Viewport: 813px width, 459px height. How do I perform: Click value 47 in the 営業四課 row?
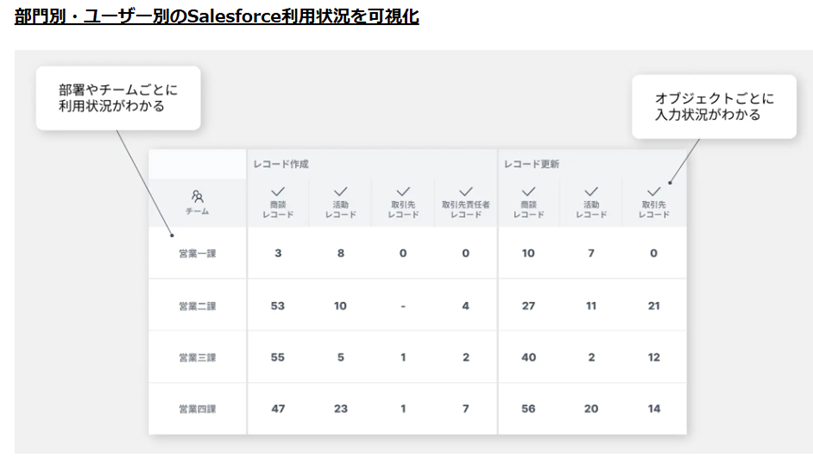coord(278,409)
